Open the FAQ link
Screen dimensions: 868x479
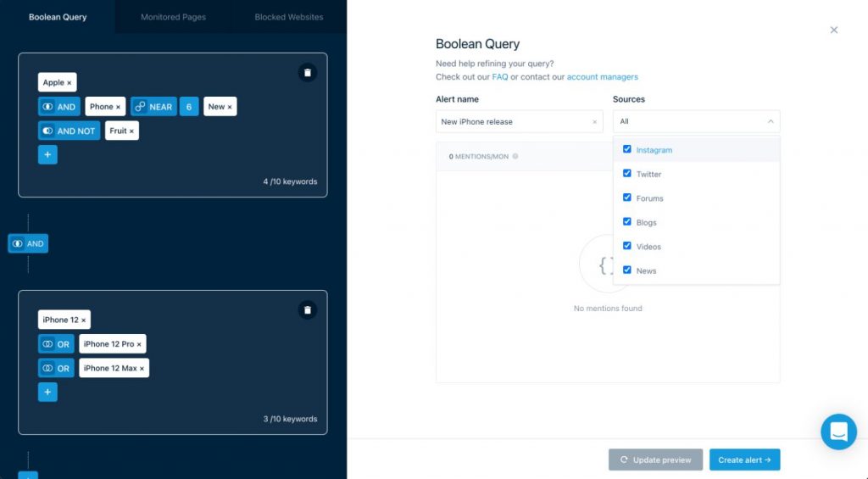pos(500,77)
